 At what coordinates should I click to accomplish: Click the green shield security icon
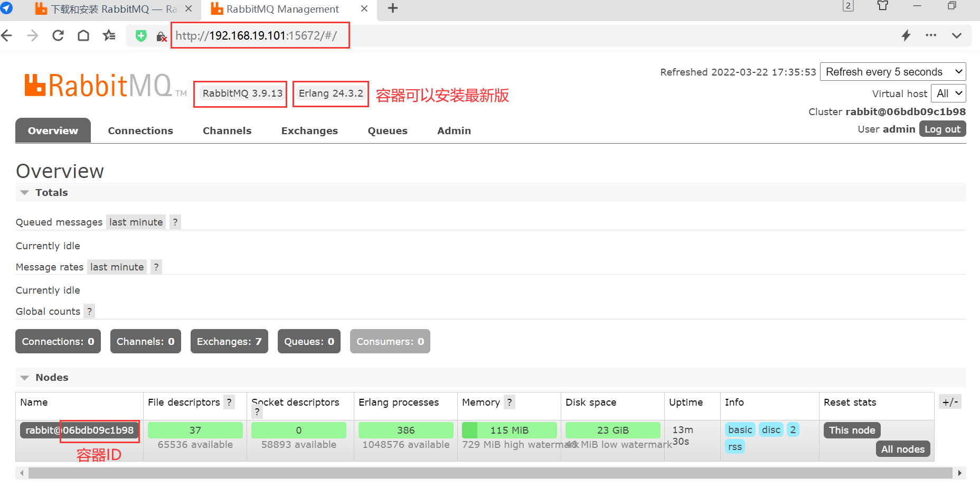click(x=141, y=36)
